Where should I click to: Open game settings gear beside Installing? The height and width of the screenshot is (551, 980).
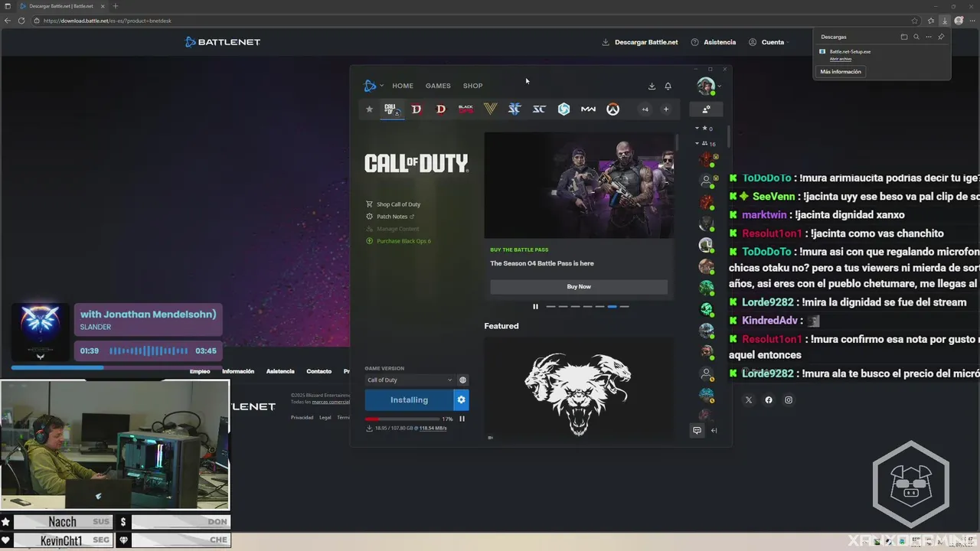[461, 399]
